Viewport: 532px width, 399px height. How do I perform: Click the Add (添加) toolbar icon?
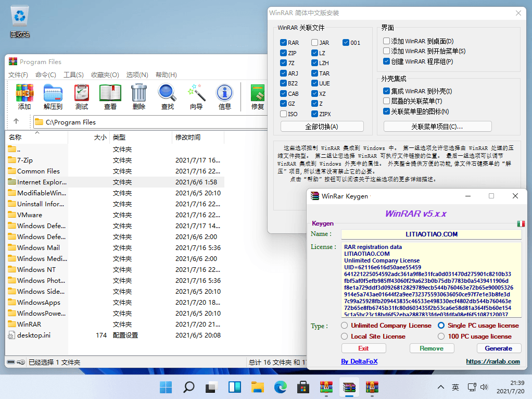coord(24,97)
